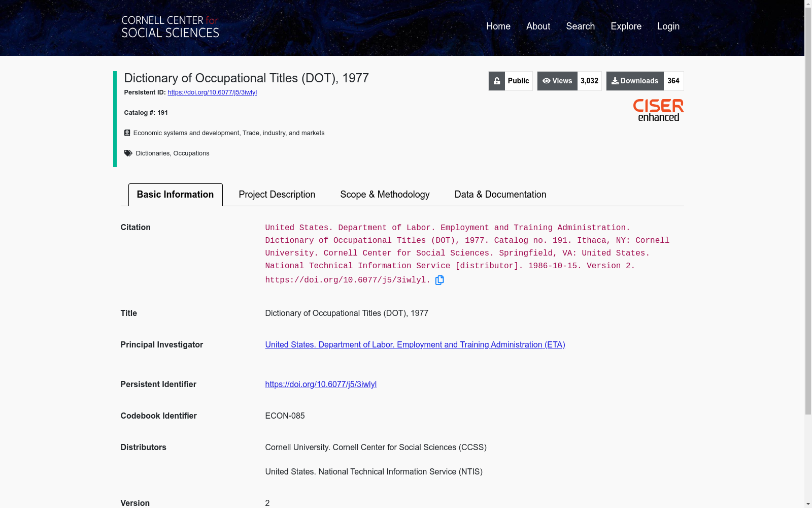
Task: Open the Principal Investigator Department of Labor link
Action: (x=415, y=344)
